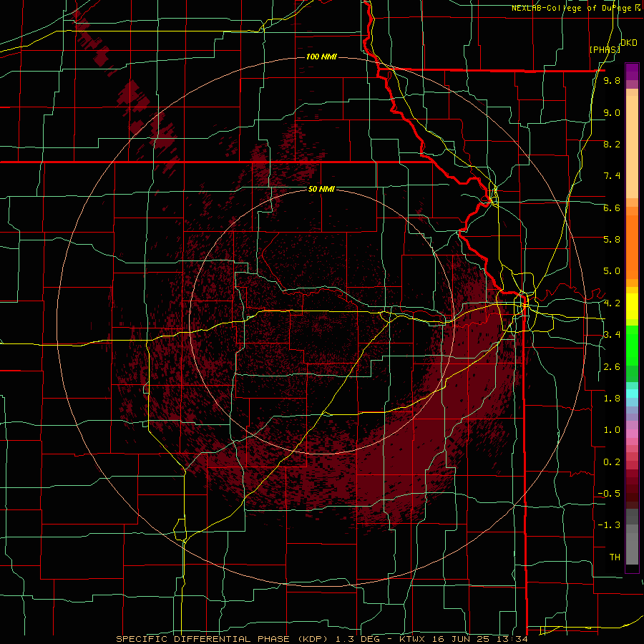Click the 100 NMI range ring label
The height and width of the screenshot is (644, 644).
(x=321, y=57)
